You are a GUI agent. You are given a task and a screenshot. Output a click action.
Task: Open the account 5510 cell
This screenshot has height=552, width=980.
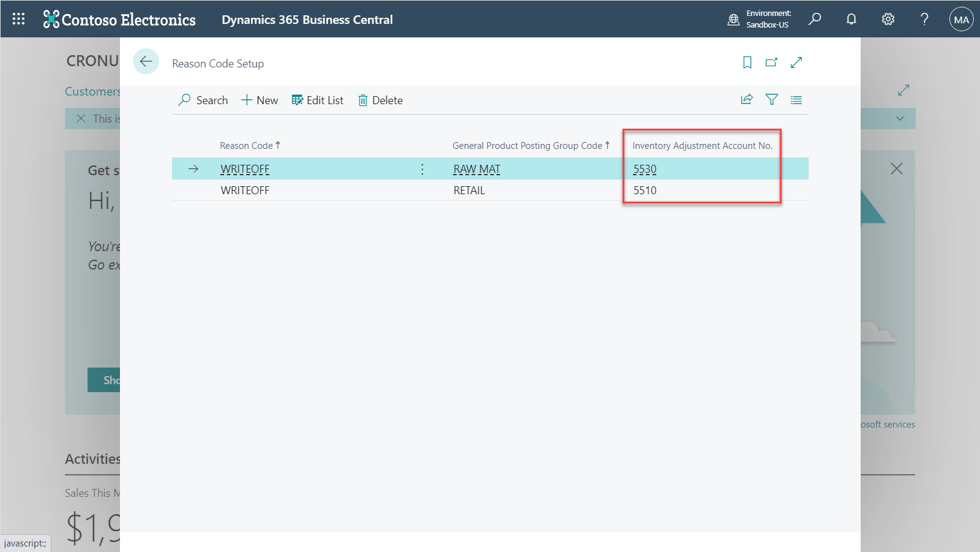pyautogui.click(x=645, y=191)
